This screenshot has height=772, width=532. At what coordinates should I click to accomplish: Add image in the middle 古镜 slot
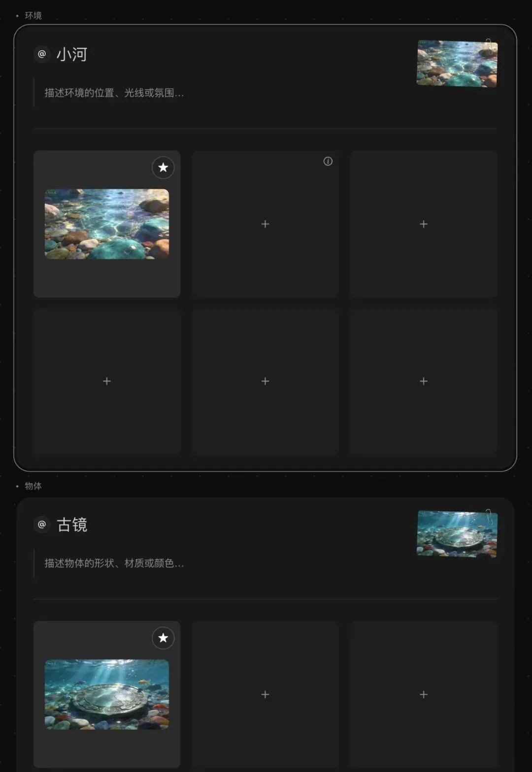[x=265, y=694]
